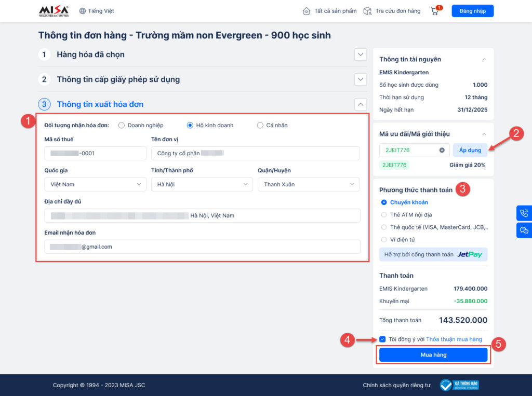The width and height of the screenshot is (532, 396).
Task: Click step 2 heading Thông tin cấp giấy phép
Action: (118, 79)
